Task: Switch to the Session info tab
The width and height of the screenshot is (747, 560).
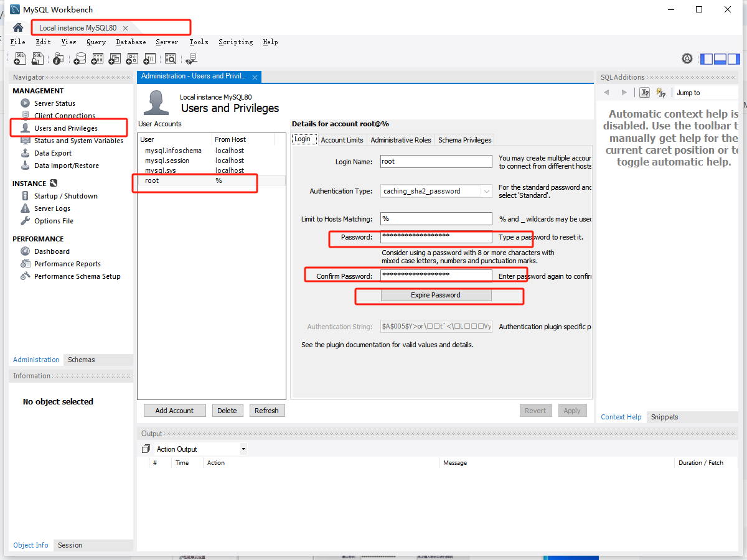Action: [x=70, y=545]
